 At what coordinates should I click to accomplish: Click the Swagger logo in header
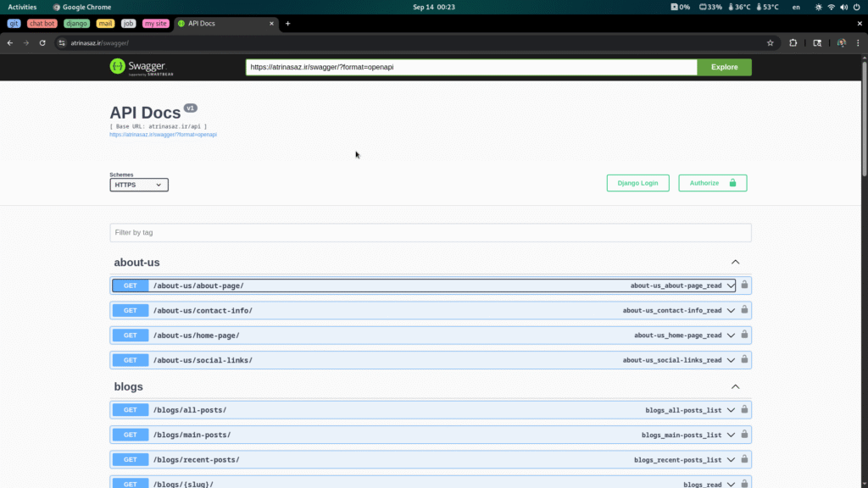tap(137, 67)
